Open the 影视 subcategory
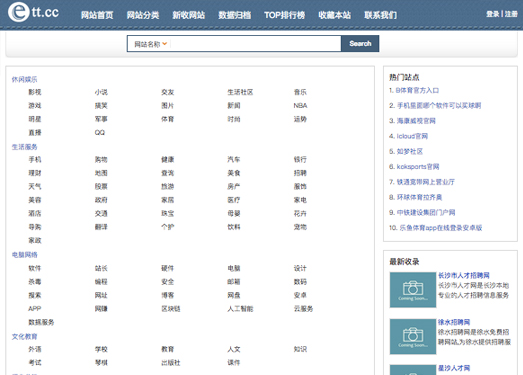The width and height of the screenshot is (523, 375). pyautogui.click(x=35, y=92)
